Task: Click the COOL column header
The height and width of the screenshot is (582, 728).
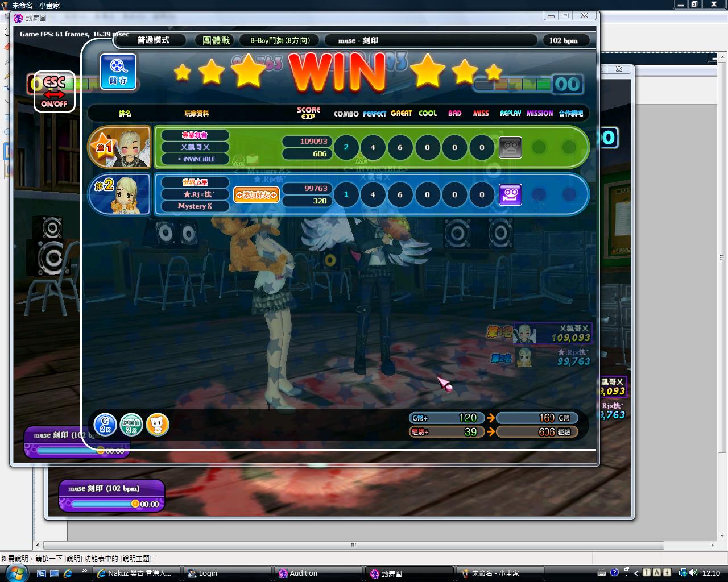Action: (x=428, y=114)
